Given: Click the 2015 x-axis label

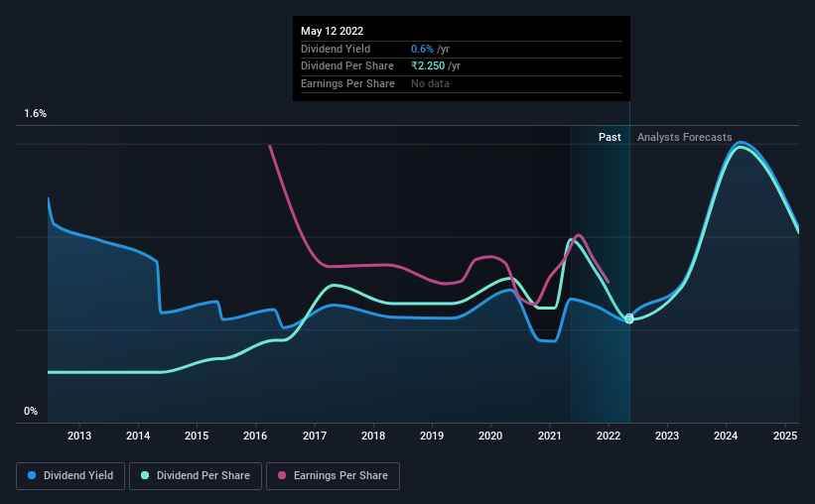Looking at the screenshot, I should coord(197,436).
